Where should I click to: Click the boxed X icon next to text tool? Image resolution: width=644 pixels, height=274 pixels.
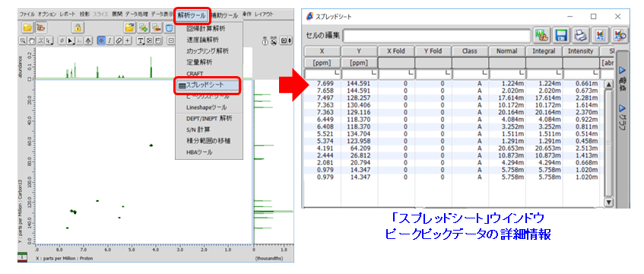149,40
